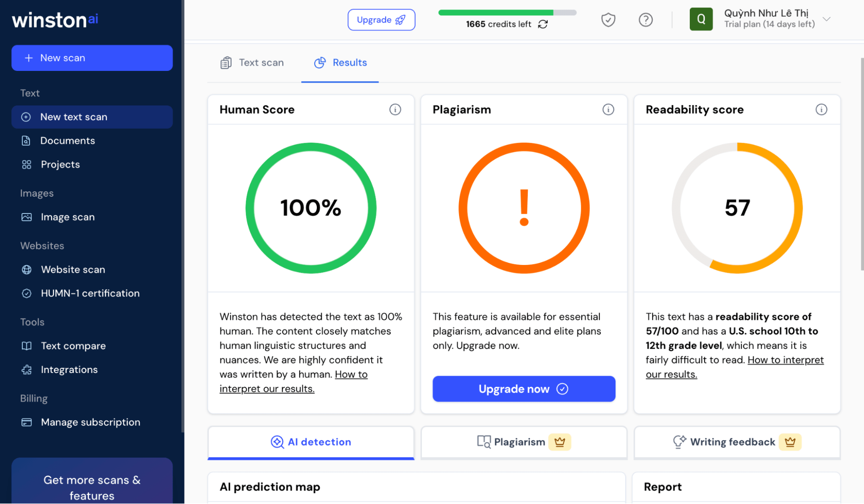Click the Upgrade button with rocket
This screenshot has height=504, width=864.
click(381, 19)
